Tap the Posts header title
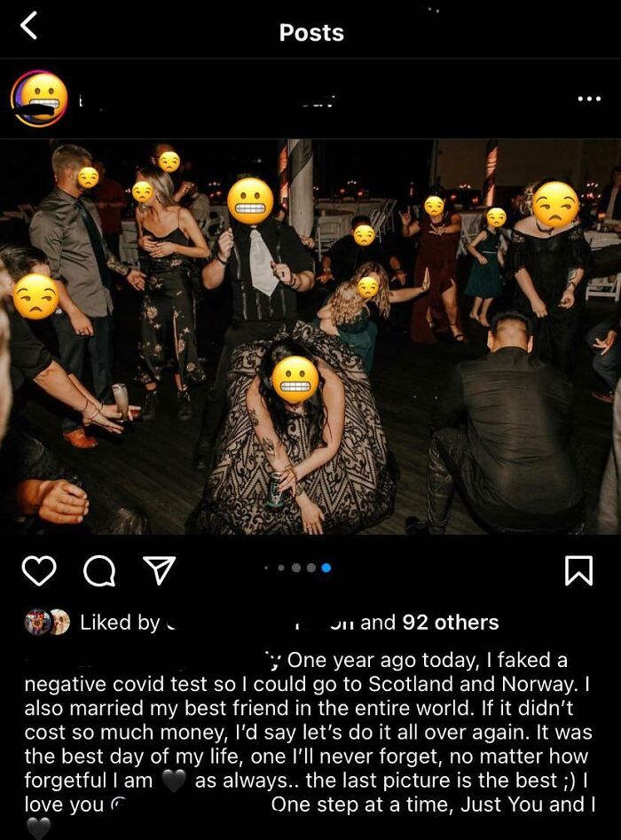Image resolution: width=621 pixels, height=840 pixels. coord(311,33)
